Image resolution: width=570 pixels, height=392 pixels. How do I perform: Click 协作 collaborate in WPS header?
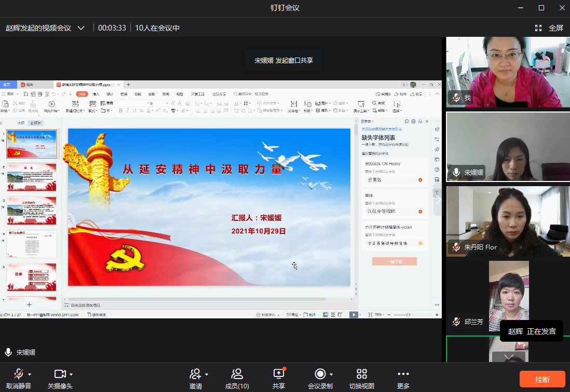pos(400,94)
